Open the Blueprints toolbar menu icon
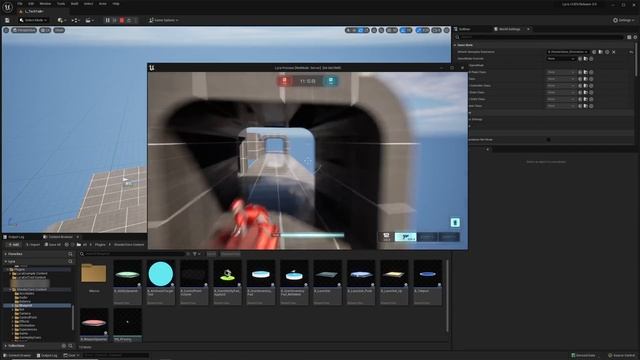This screenshot has height=360, width=640. tap(76, 20)
